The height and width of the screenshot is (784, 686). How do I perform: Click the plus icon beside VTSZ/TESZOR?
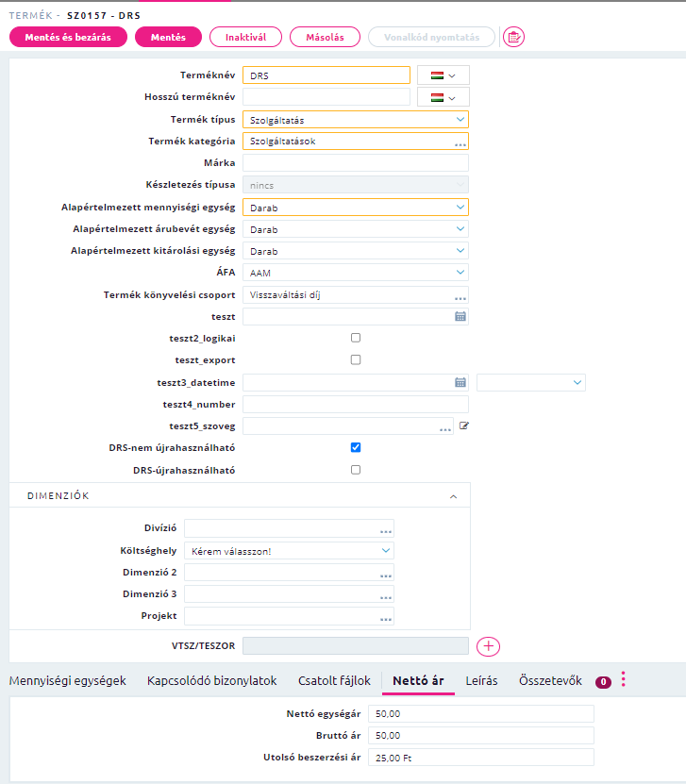[488, 646]
